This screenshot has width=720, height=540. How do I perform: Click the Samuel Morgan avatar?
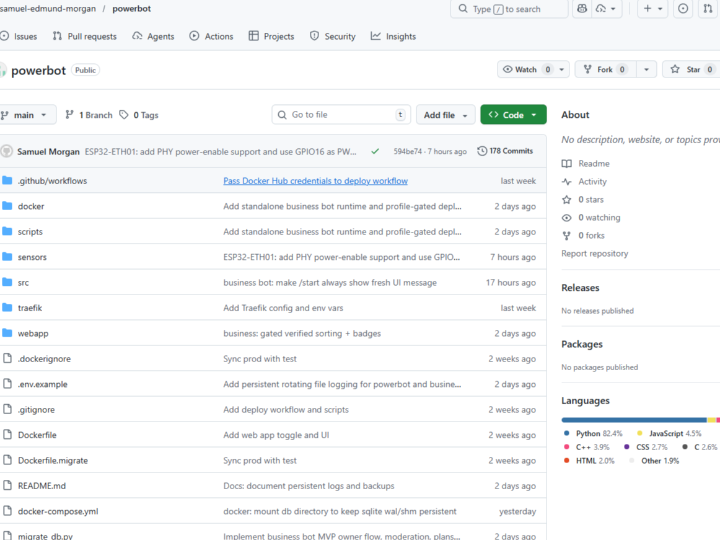pyautogui.click(x=7, y=151)
